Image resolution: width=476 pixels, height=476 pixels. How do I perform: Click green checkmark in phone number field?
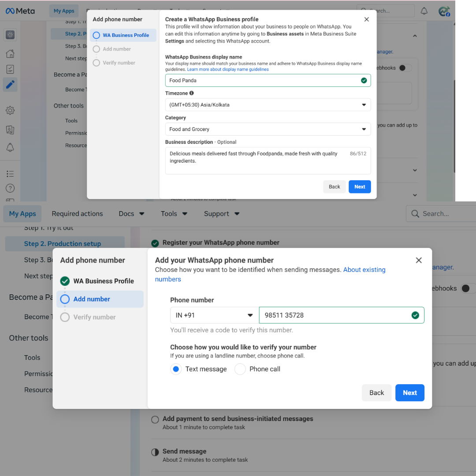pyautogui.click(x=415, y=315)
